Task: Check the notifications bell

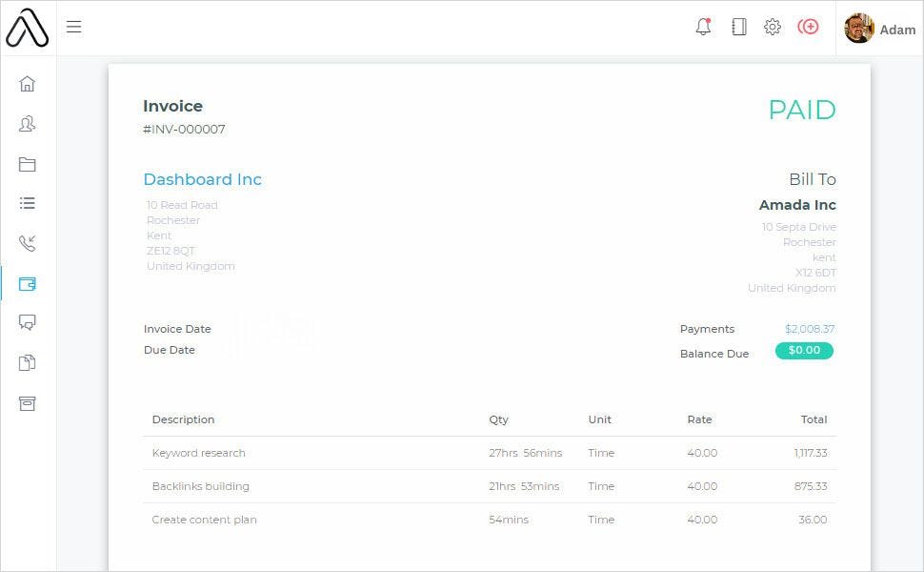Action: click(703, 27)
